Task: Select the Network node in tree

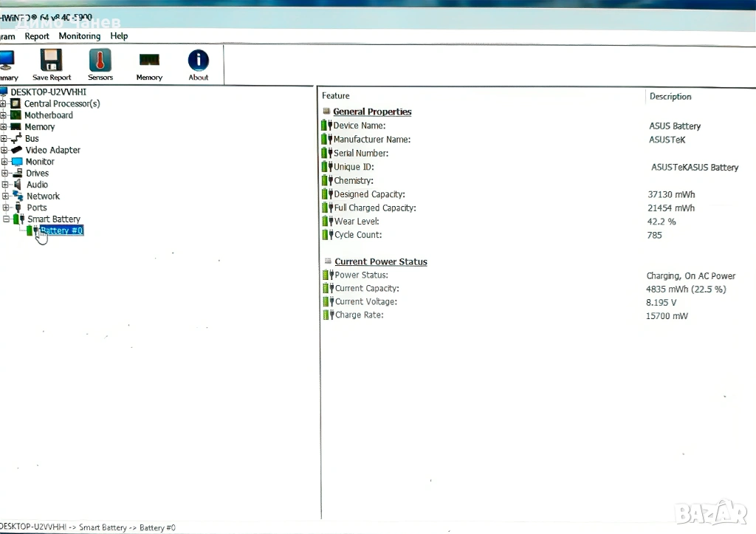Action: click(x=43, y=196)
